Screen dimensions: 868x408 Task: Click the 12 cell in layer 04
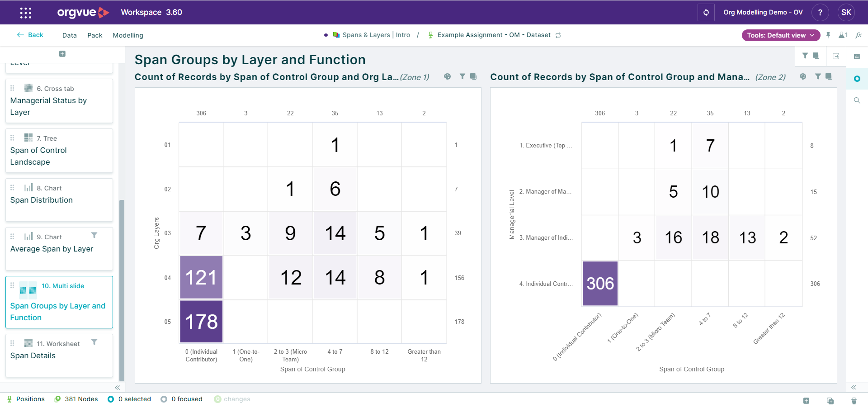[290, 277]
